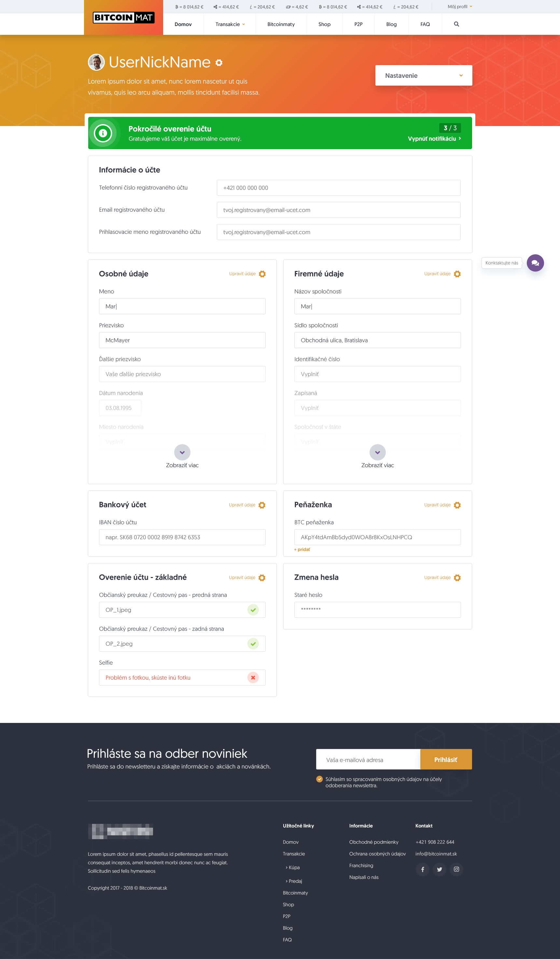Open Bitcoinmaty nav item
The height and width of the screenshot is (959, 560).
point(281,24)
